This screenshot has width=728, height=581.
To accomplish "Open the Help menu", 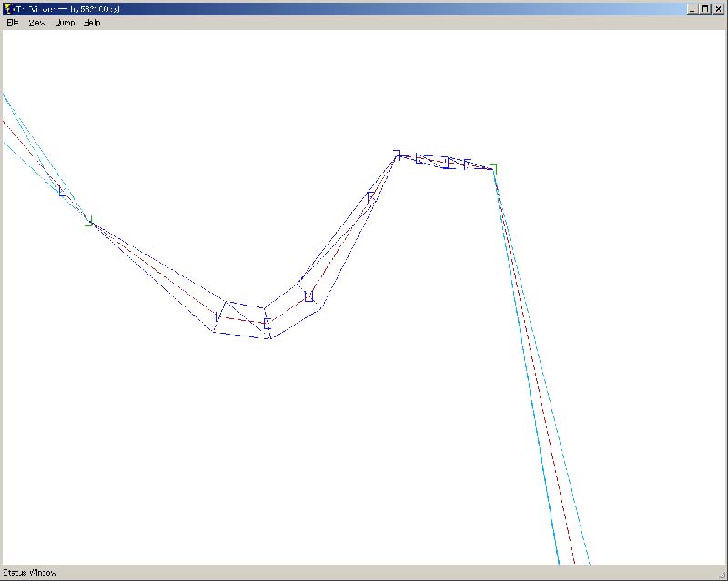I will 92,23.
